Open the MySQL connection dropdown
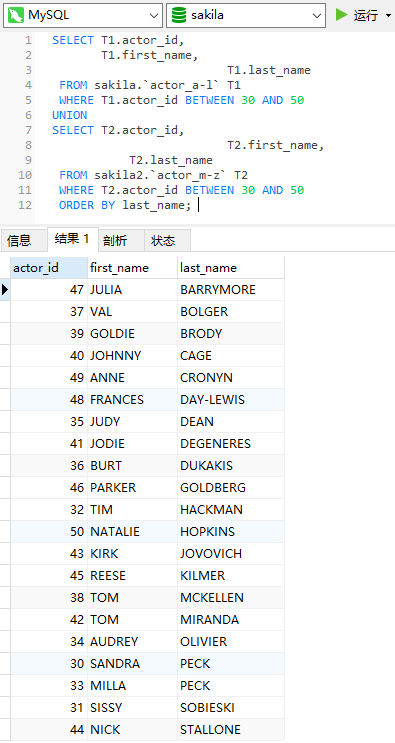 point(83,15)
